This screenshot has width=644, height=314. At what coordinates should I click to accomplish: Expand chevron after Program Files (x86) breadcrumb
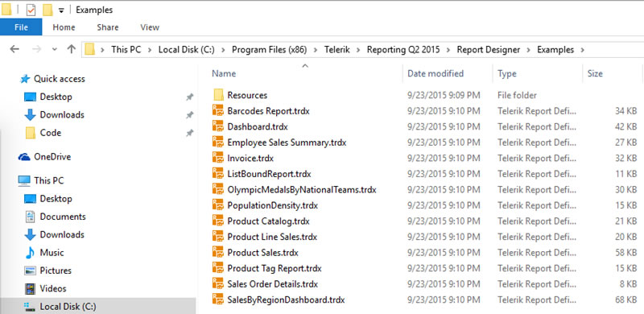tap(316, 50)
